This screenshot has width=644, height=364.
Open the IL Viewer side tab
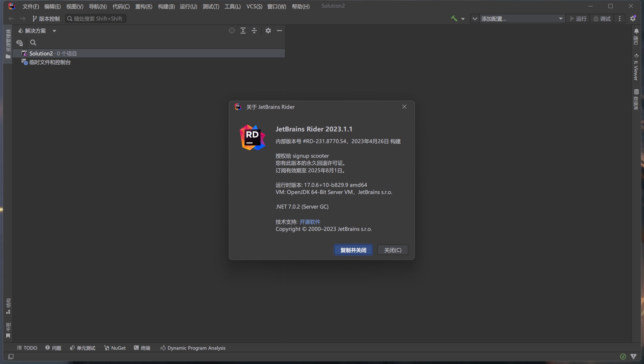click(636, 67)
